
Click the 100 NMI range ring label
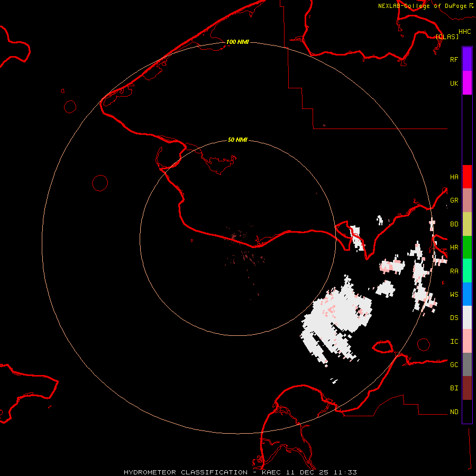(237, 42)
